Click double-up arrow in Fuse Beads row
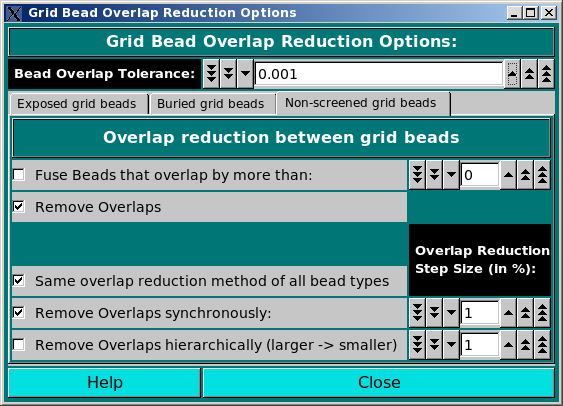This screenshot has height=406, width=563. tap(525, 175)
